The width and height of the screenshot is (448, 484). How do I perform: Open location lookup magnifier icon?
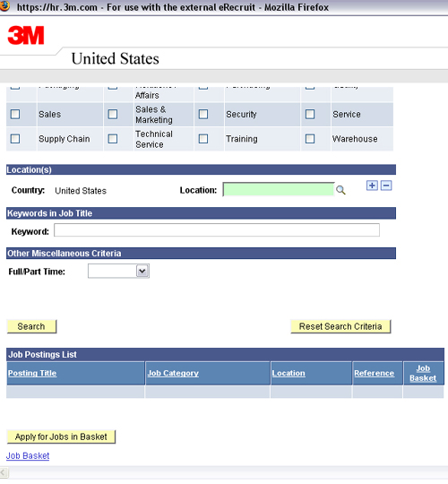coord(340,190)
